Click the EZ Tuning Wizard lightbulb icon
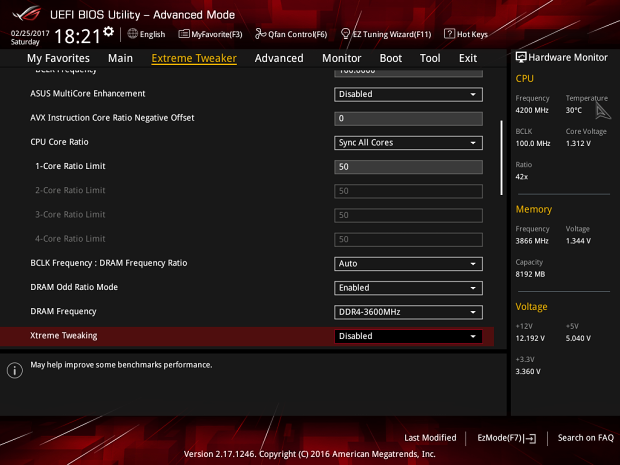620x465 pixels. (345, 34)
